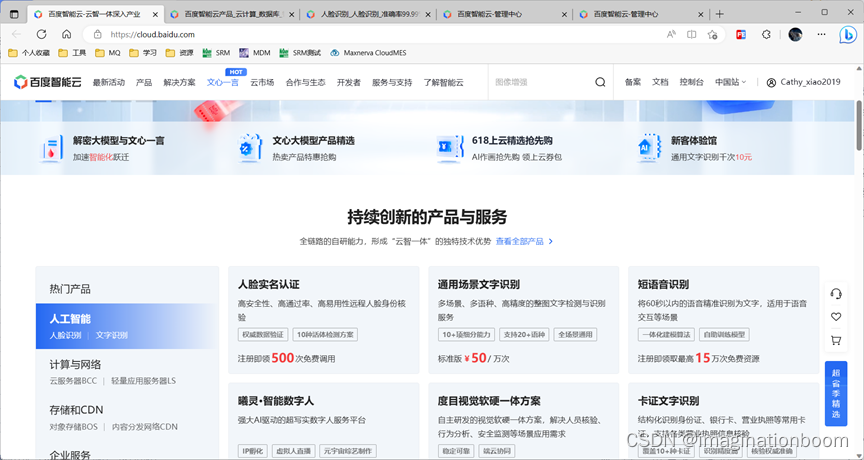Select the 计算与网络 product category
Image resolution: width=864 pixels, height=460 pixels.
pyautogui.click(x=127, y=372)
